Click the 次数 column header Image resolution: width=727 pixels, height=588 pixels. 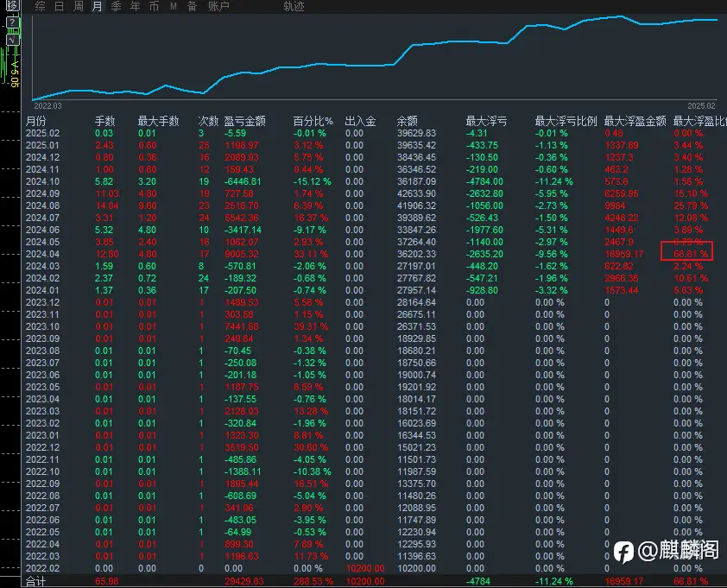pyautogui.click(x=208, y=121)
